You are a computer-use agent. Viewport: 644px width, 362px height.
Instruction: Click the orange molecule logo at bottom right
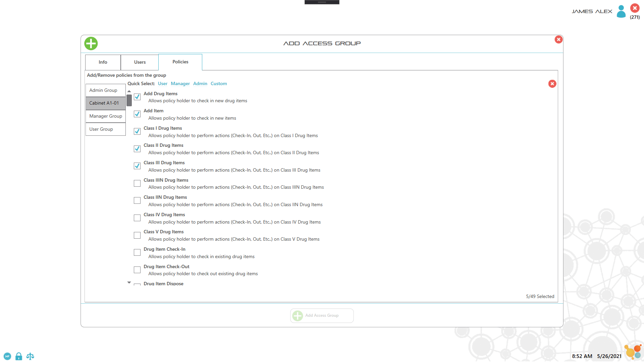point(633,352)
